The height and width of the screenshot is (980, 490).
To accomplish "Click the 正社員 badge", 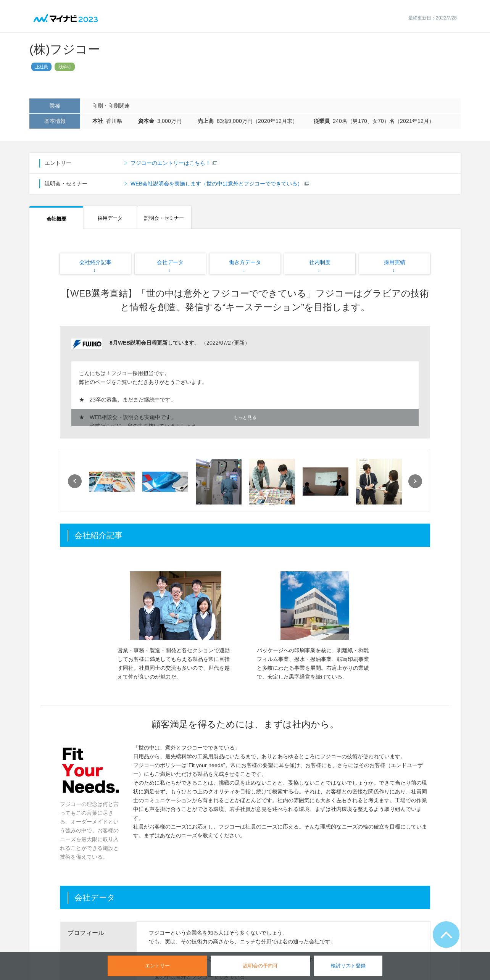I will (41, 67).
